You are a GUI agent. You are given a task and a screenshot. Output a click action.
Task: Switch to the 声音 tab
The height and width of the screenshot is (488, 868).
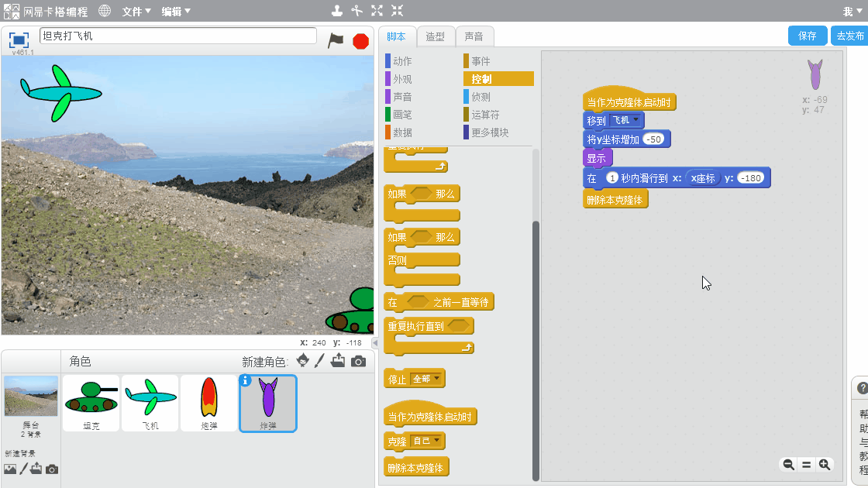474,36
